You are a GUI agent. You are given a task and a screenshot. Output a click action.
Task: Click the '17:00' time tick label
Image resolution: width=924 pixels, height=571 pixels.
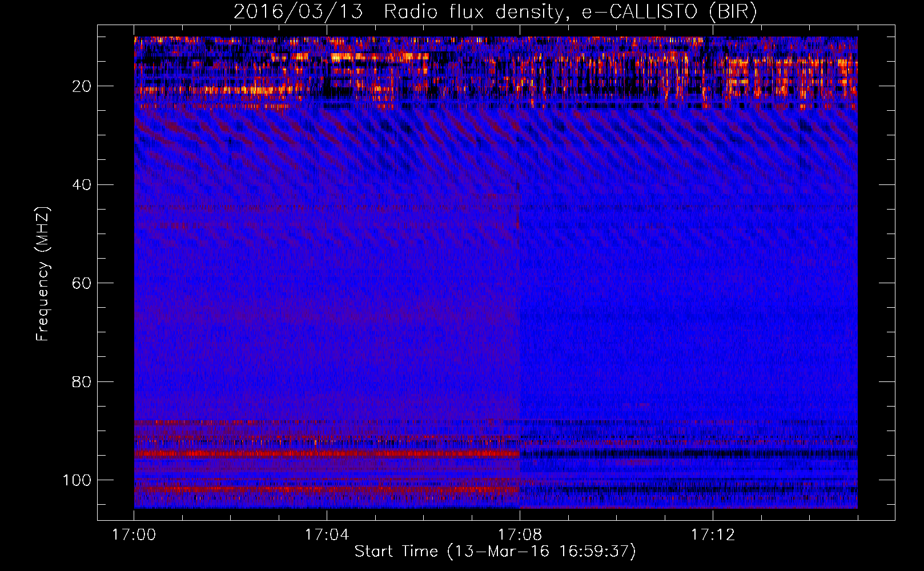[134, 534]
